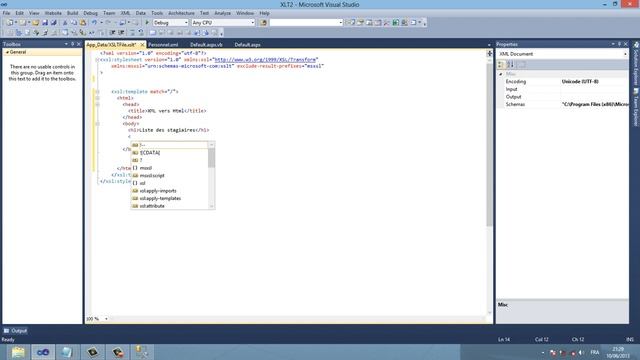Collapse the body element outline

pyautogui.click(x=97, y=124)
